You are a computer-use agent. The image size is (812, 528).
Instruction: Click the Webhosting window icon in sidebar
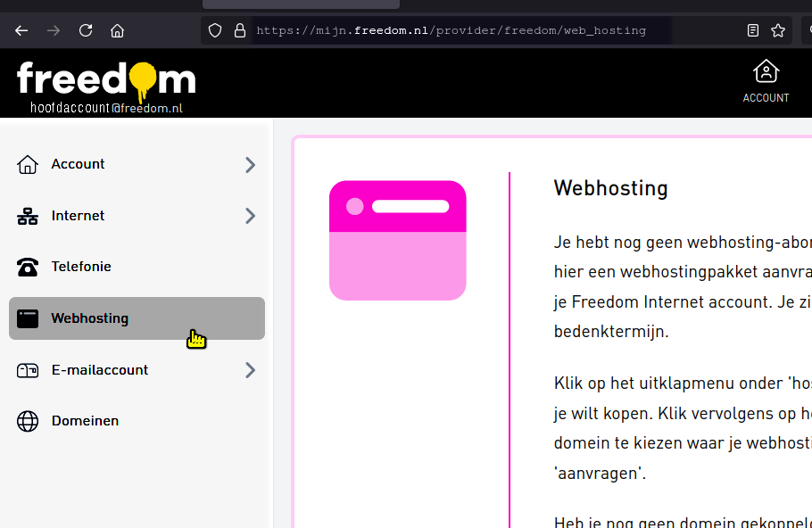(x=28, y=318)
